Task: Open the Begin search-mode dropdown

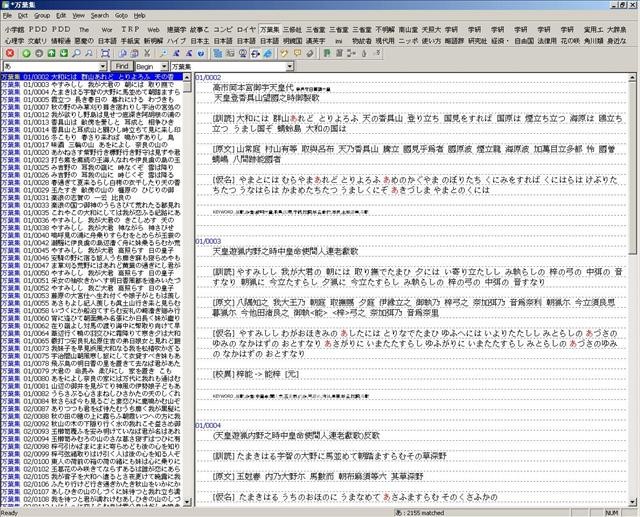Action: (164, 67)
